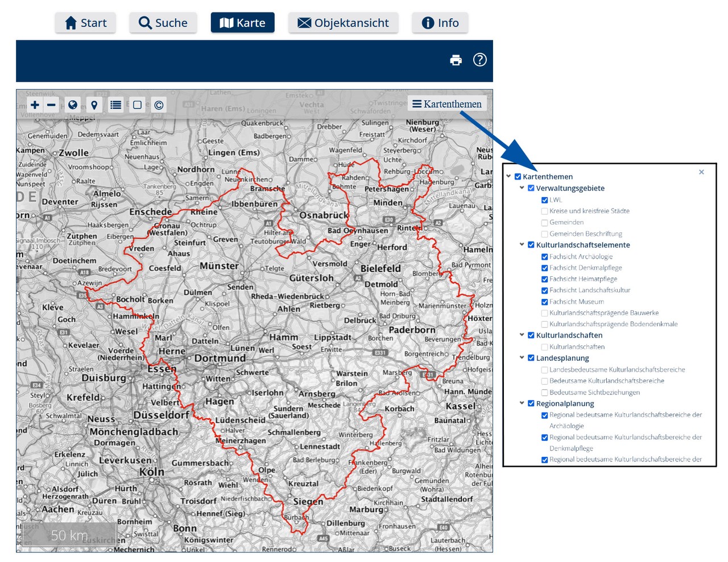Enable Landesbedeutsame Kulturlandschaftsbereiche layer
This screenshot has width=728, height=562.
pyautogui.click(x=544, y=370)
